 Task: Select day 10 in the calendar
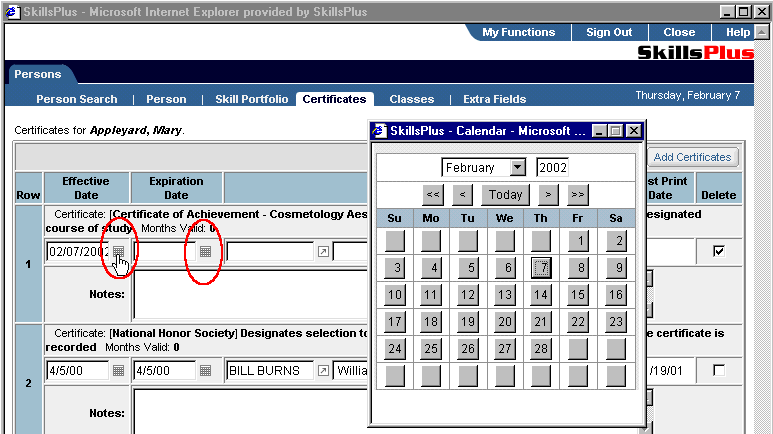coord(395,295)
